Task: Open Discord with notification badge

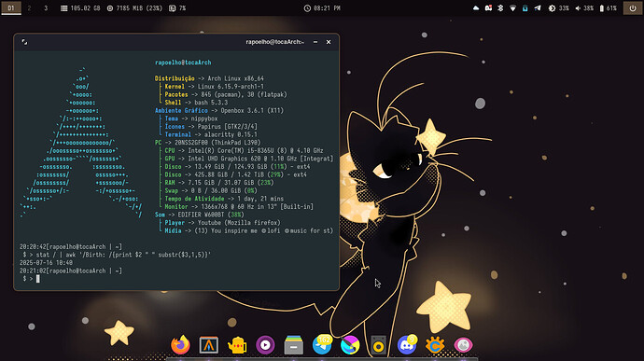Action: (x=407, y=344)
